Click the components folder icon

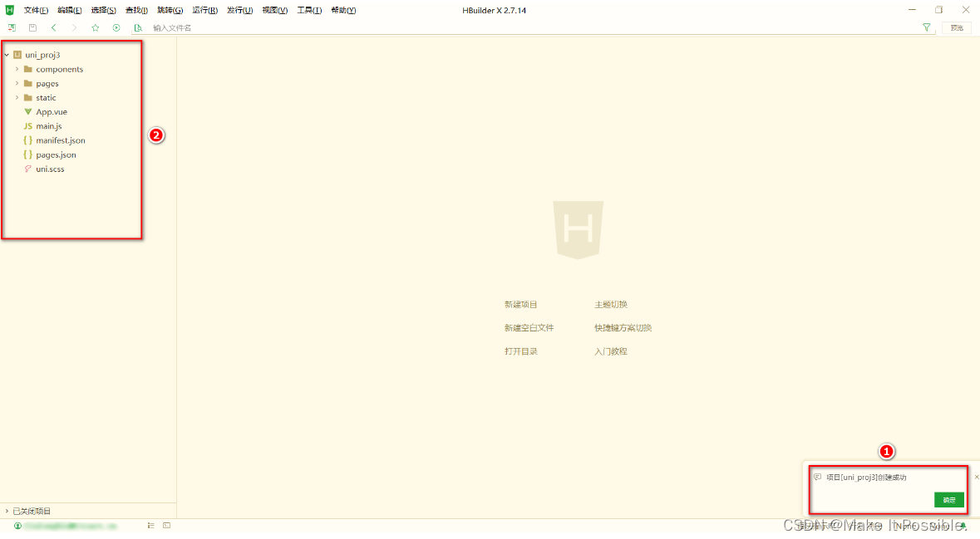(27, 69)
